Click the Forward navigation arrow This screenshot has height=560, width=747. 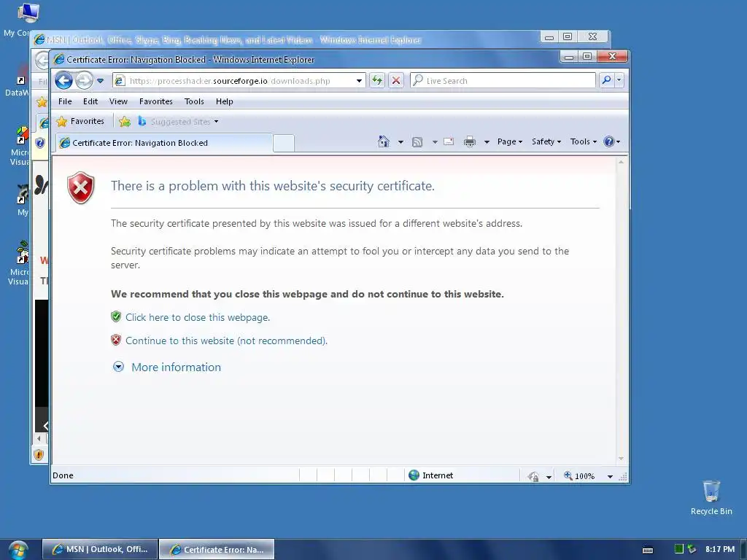tap(85, 80)
